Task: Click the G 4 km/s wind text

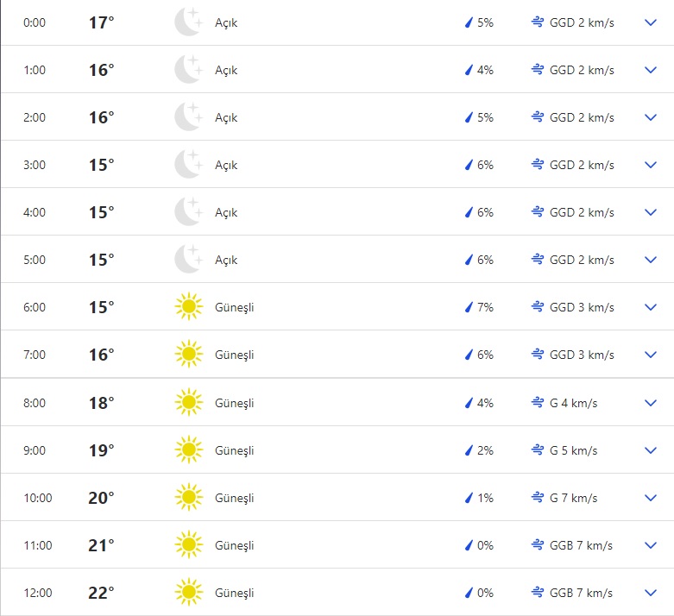Action: click(573, 403)
